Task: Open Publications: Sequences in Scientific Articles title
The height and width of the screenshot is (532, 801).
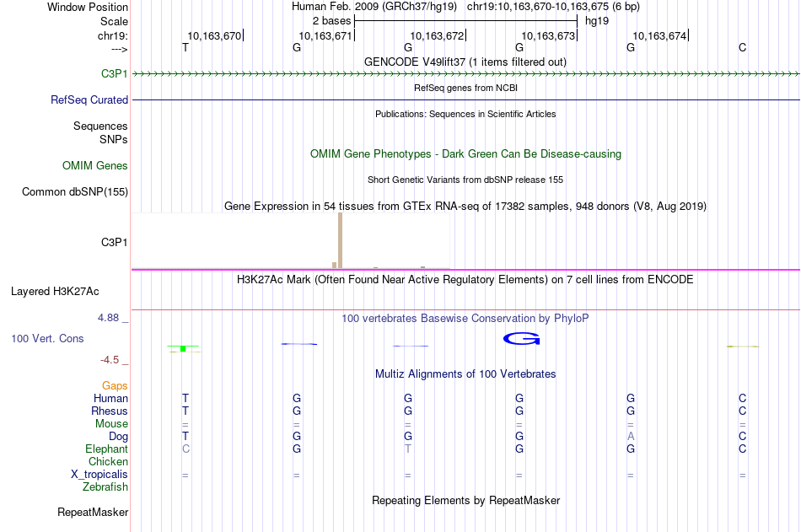Action: [x=465, y=114]
